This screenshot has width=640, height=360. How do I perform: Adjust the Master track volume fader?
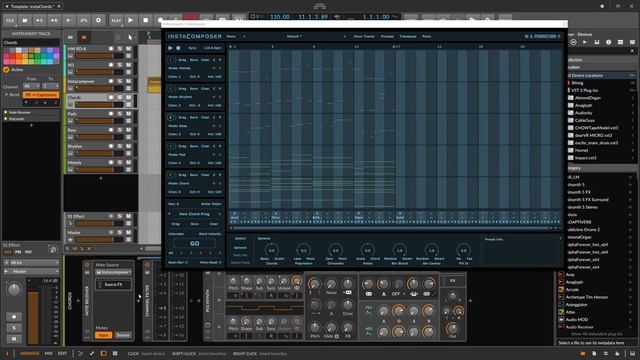99,240
